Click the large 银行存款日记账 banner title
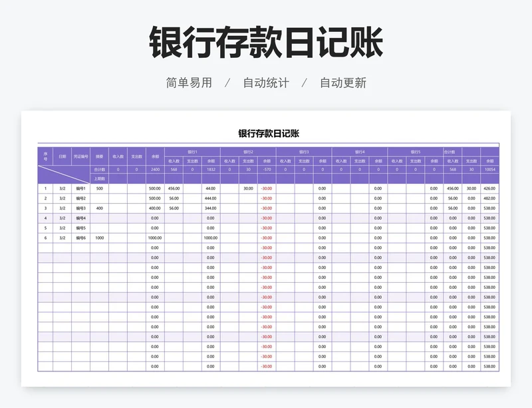The height and width of the screenshot is (408, 532). [x=267, y=43]
